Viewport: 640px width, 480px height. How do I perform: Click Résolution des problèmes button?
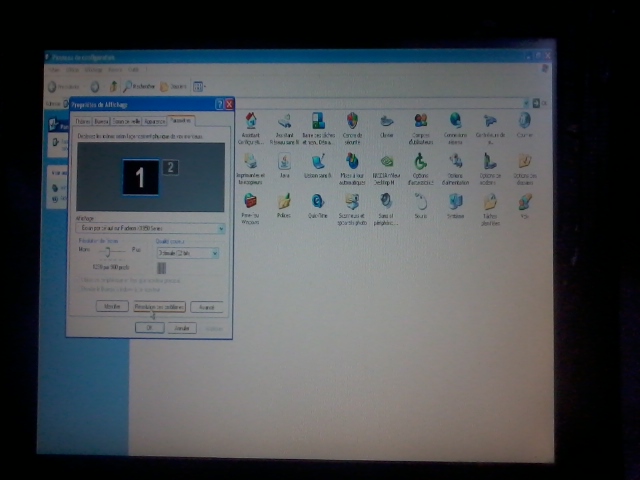tap(160, 307)
